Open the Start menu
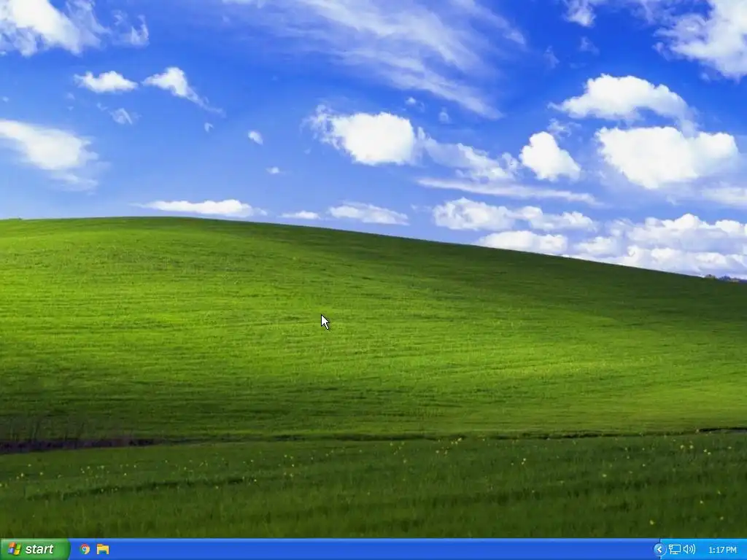Viewport: 747px width, 560px height. 34,549
